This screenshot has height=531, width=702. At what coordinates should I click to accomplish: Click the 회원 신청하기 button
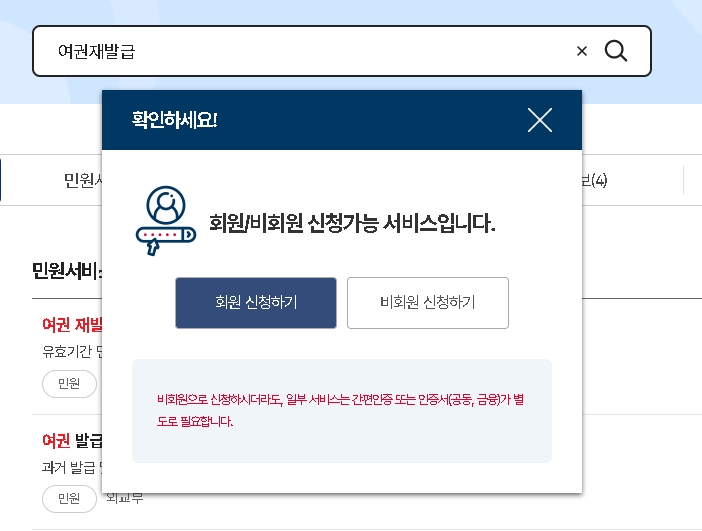click(256, 303)
